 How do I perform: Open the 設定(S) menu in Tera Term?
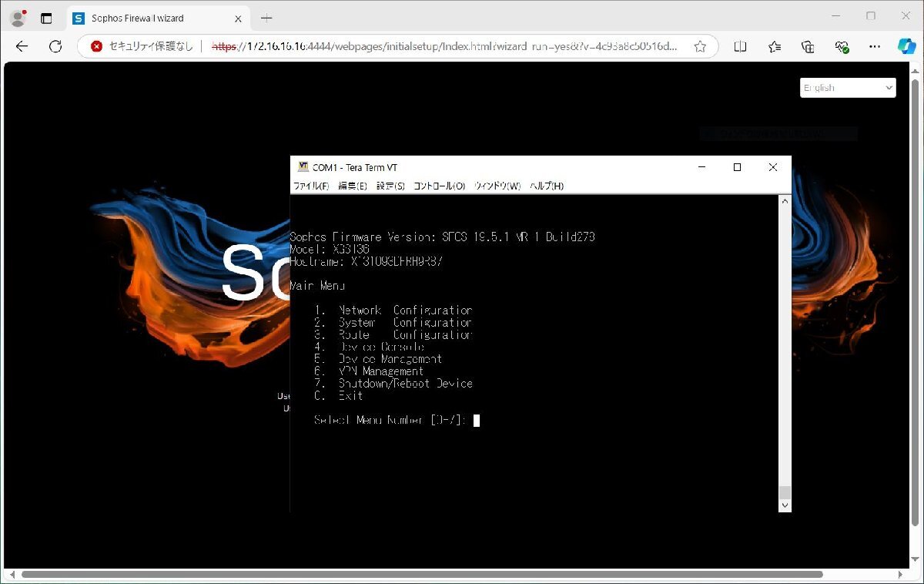(390, 186)
